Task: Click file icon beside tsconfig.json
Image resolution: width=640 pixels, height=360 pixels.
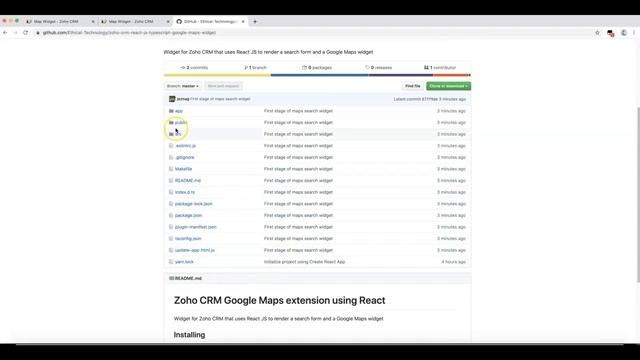Action: 171,238
